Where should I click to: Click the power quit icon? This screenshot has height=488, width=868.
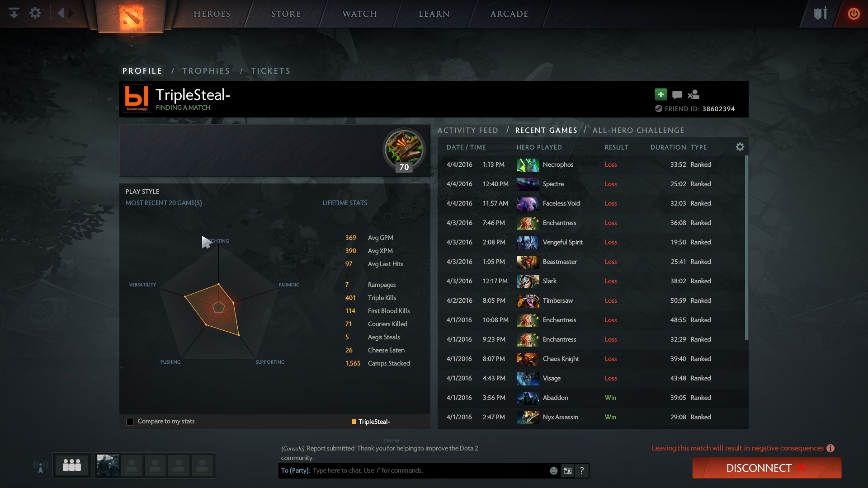pos(854,14)
